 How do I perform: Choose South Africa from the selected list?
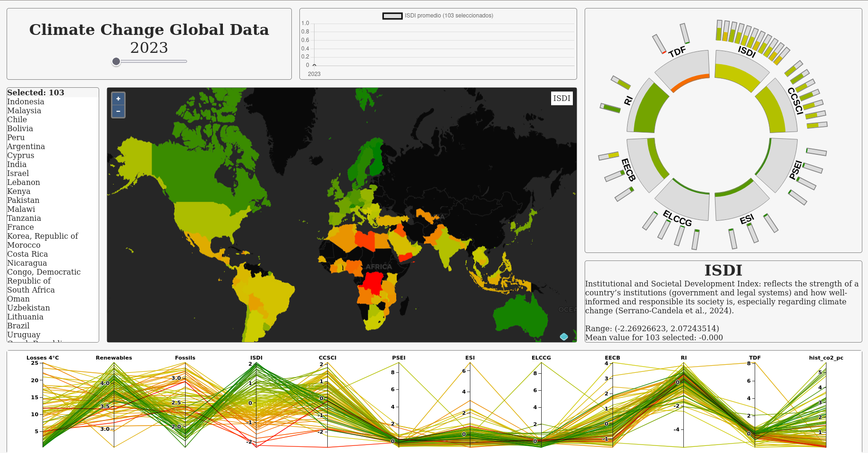click(x=31, y=290)
